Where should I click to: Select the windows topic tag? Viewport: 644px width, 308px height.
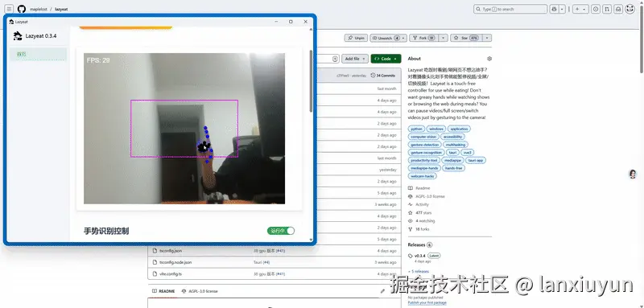pyautogui.click(x=436, y=129)
